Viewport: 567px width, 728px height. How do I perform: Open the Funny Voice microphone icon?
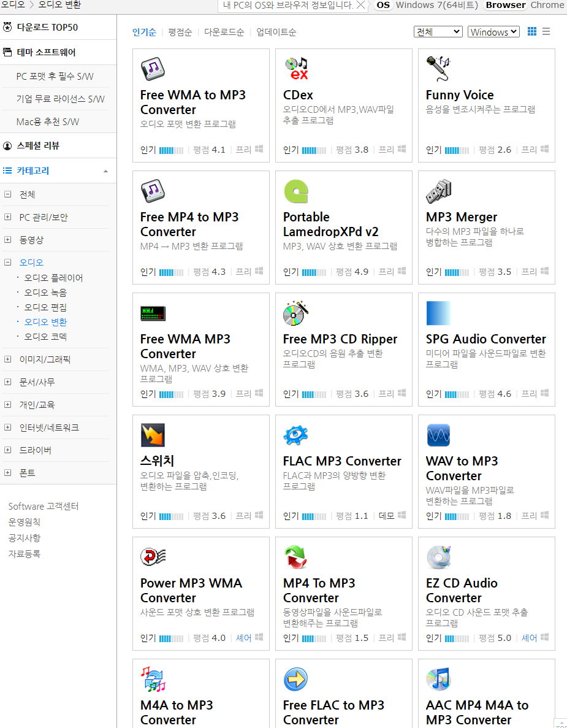[438, 69]
